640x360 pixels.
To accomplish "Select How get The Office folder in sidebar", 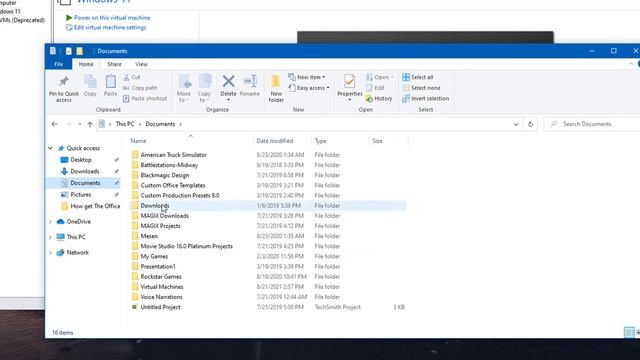I will pyautogui.click(x=95, y=206).
